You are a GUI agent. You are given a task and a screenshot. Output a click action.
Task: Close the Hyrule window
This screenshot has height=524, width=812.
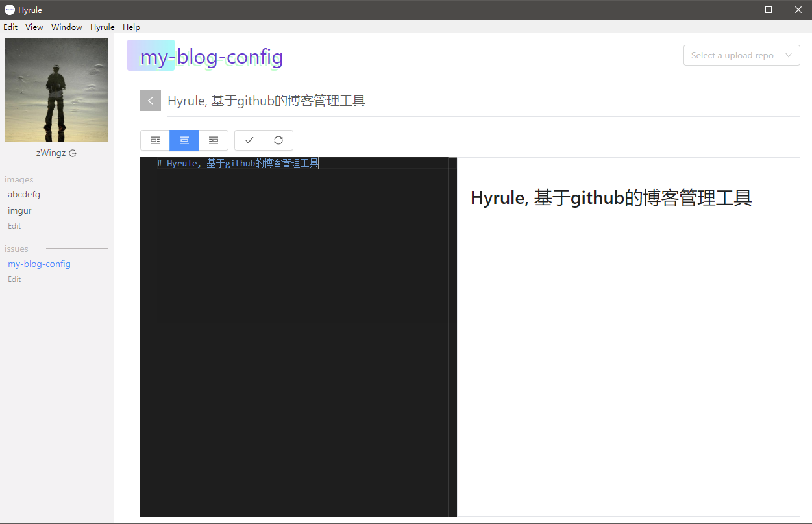pyautogui.click(x=798, y=10)
